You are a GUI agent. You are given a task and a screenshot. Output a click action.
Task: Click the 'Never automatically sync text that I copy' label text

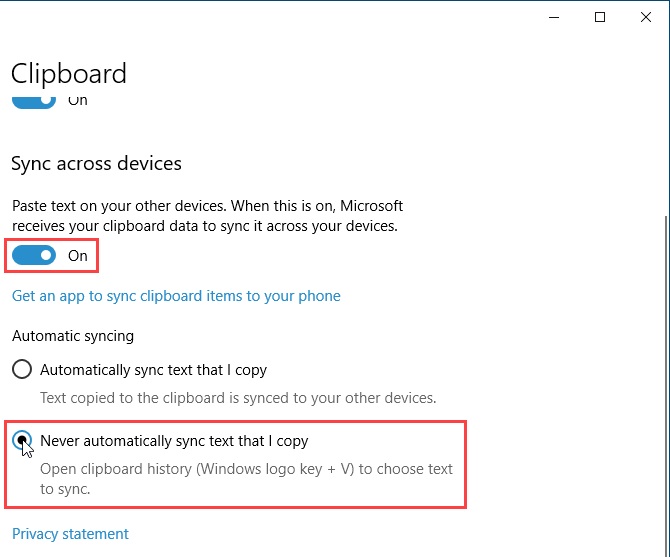[174, 441]
